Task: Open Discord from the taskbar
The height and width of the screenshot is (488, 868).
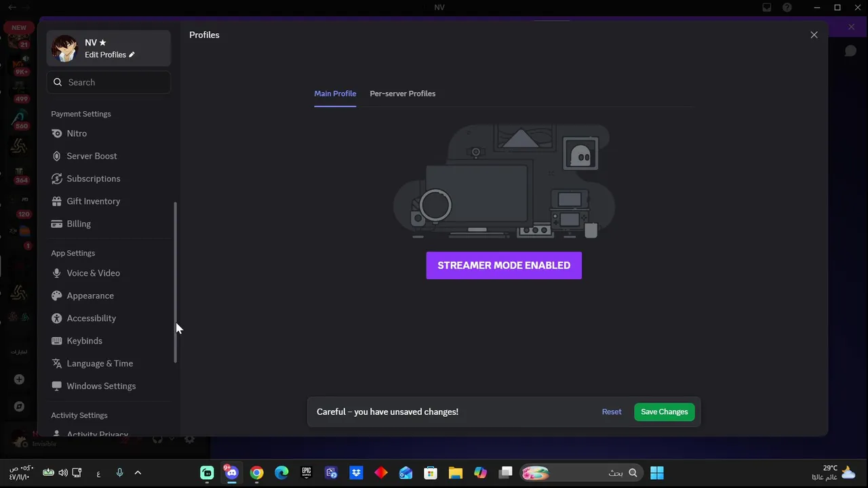Action: [x=232, y=472]
